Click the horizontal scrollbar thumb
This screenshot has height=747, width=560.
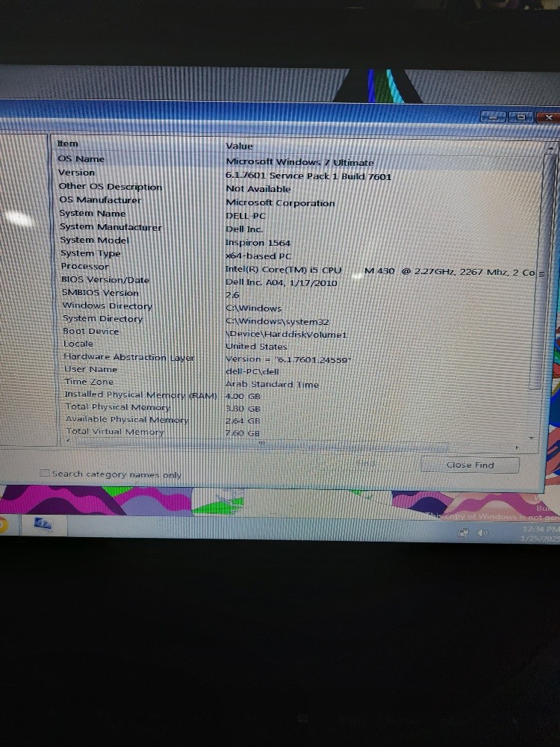coord(261,445)
